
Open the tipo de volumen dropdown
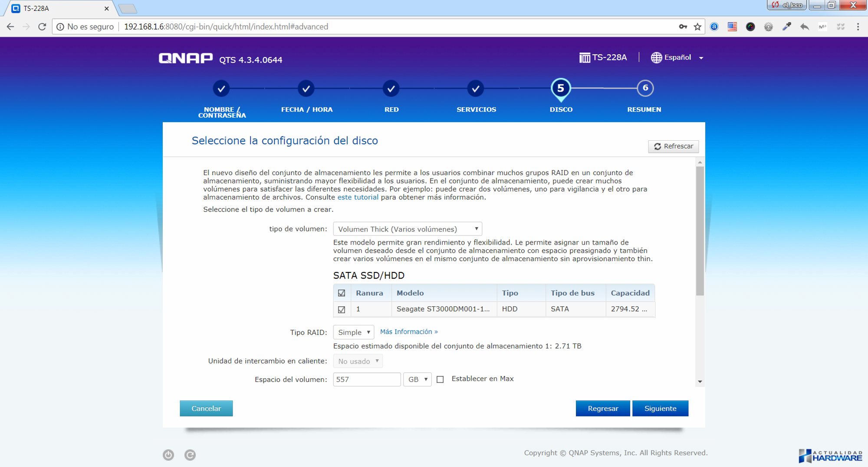(407, 229)
